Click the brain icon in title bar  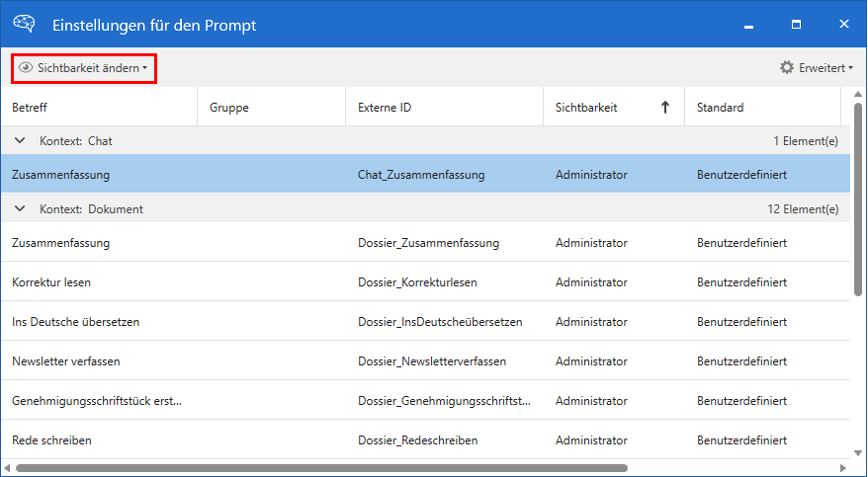(25, 25)
